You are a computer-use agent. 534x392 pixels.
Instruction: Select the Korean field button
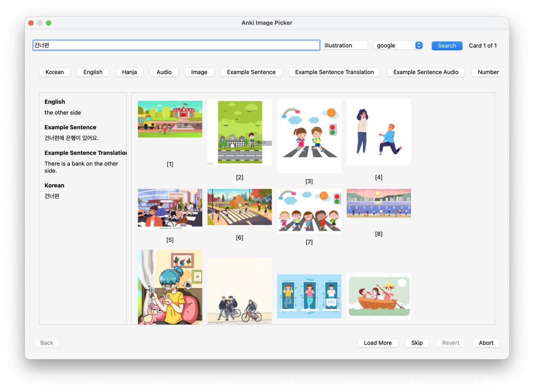click(55, 72)
